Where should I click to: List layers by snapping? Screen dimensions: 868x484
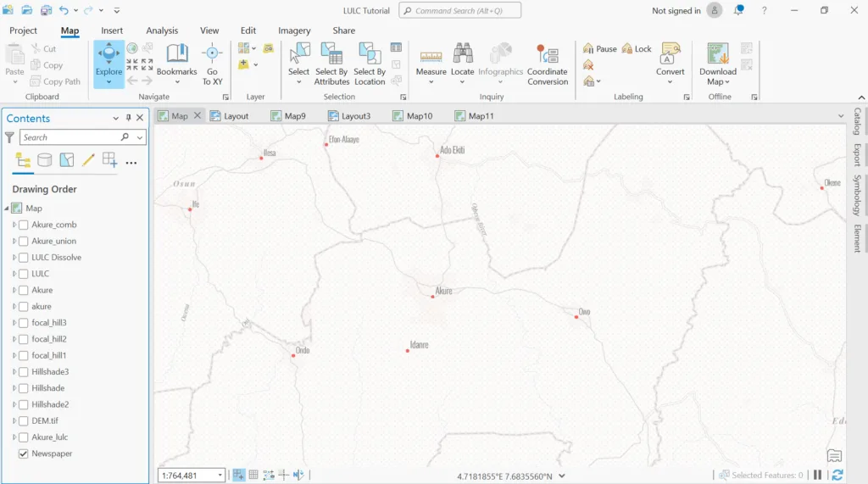109,160
